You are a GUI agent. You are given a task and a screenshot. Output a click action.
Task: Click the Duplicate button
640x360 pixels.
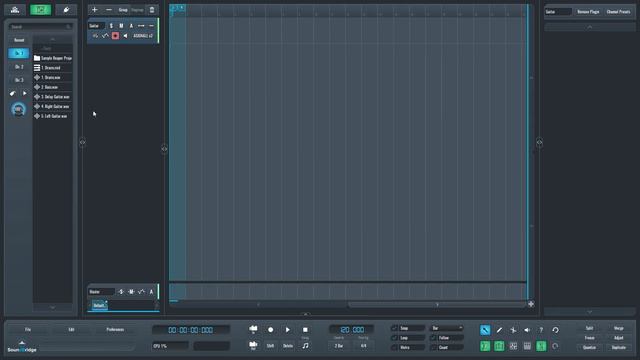[619, 348]
